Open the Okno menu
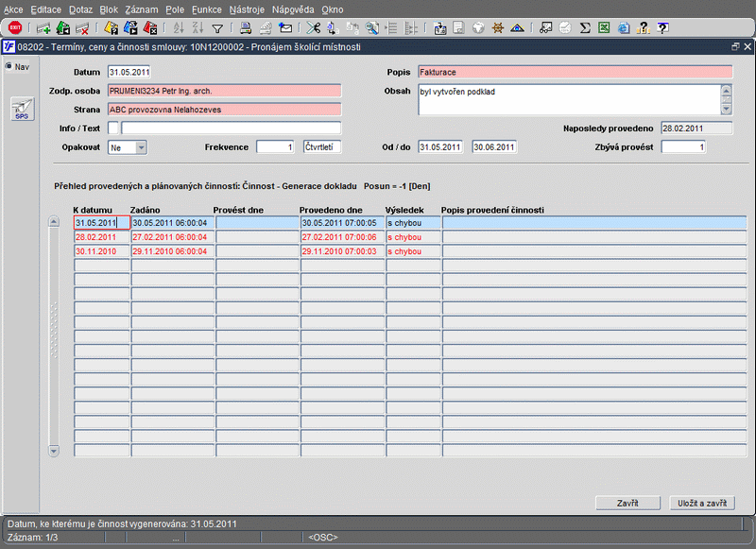The height and width of the screenshot is (549, 756). coord(333,9)
